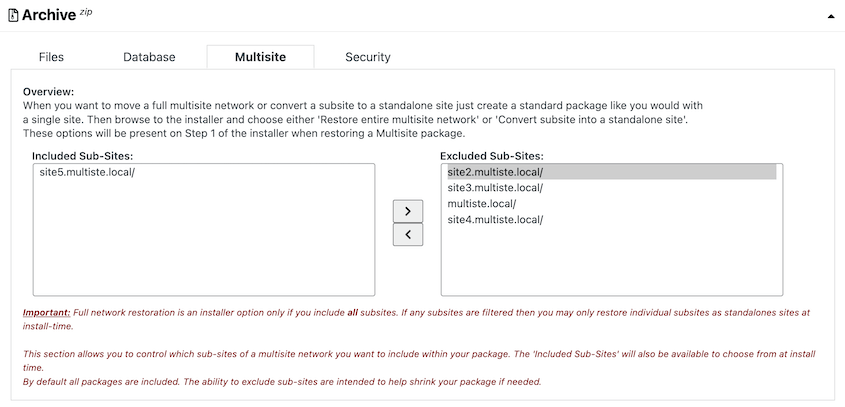Go to the Security tab

[x=368, y=57]
